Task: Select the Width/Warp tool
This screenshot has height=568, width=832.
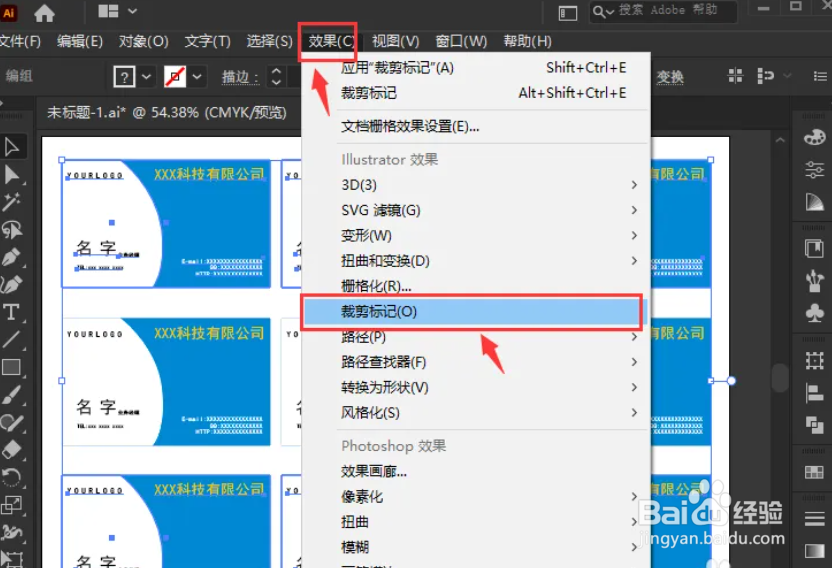Action: point(12,532)
